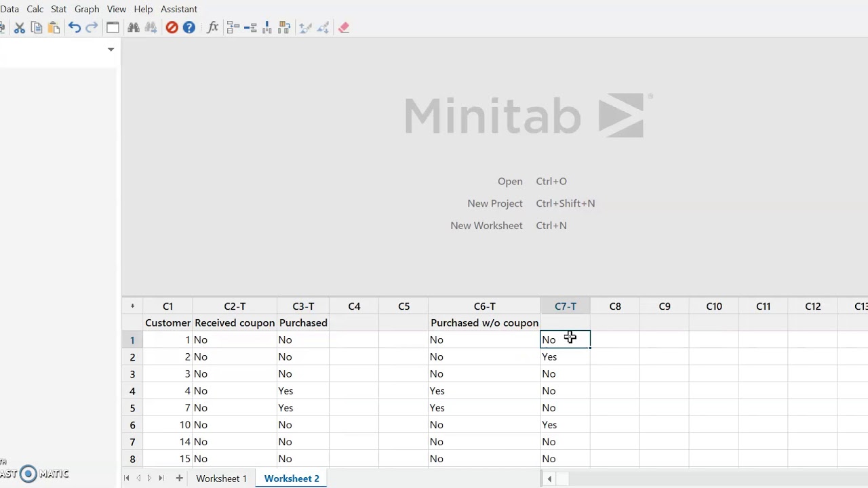868x488 pixels.
Task: Click the pink eraser clear icon
Action: pyautogui.click(x=344, y=28)
